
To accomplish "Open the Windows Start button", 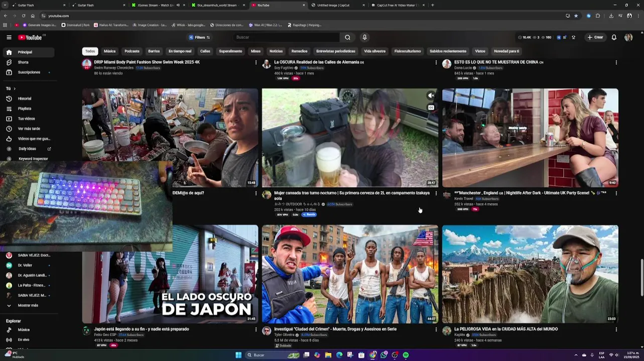I will [x=238, y=355].
